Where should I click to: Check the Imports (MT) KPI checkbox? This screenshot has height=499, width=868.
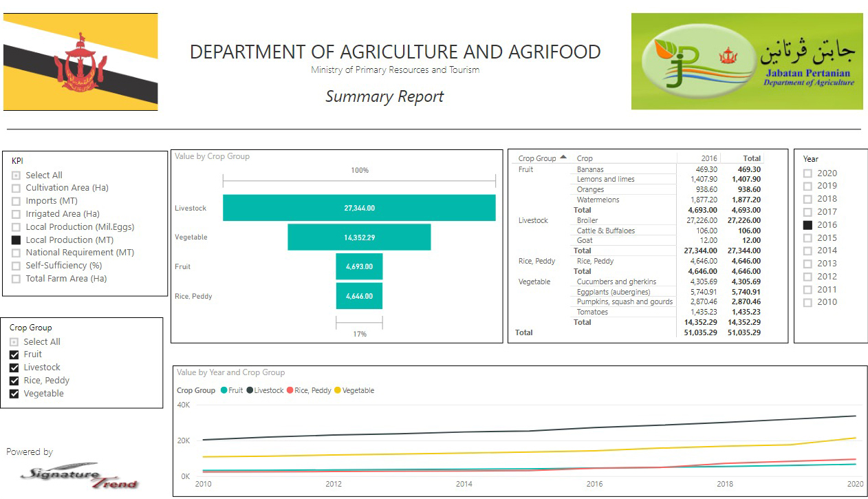(x=16, y=201)
